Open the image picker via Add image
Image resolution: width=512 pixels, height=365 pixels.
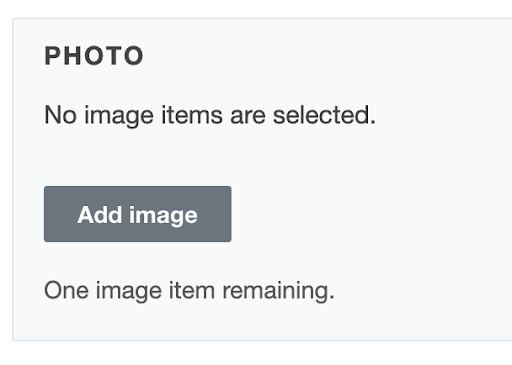click(x=138, y=214)
